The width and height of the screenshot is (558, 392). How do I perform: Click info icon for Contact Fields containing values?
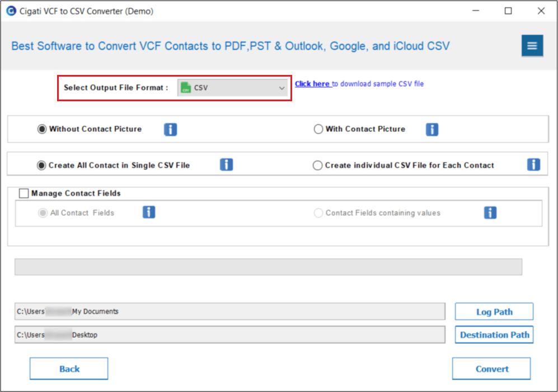(490, 212)
